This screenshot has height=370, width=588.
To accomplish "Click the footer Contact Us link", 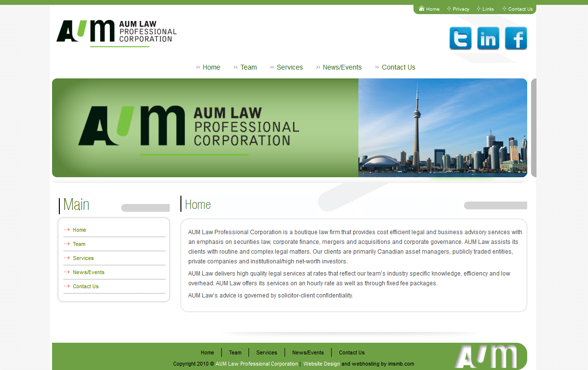I will tap(352, 352).
